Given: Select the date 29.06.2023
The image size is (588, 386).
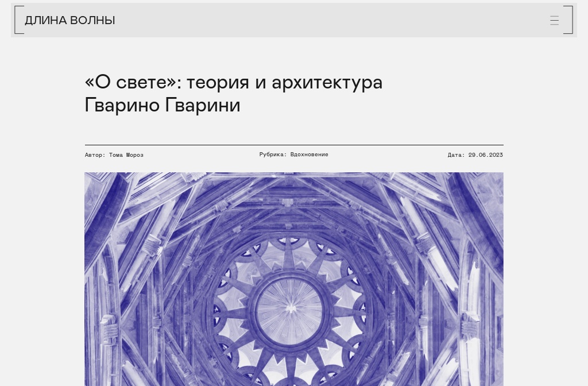Looking at the screenshot, I should click(485, 155).
